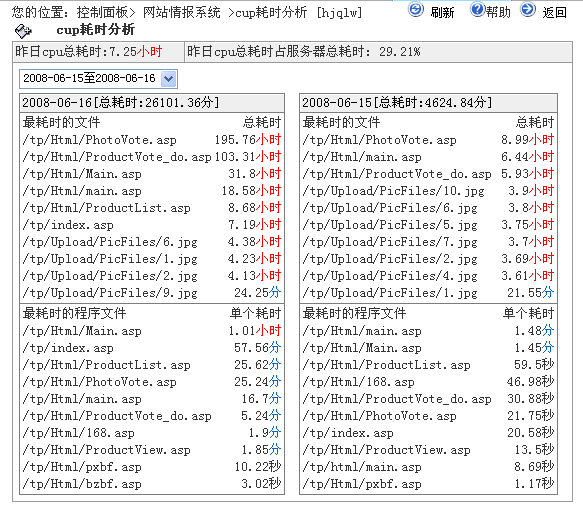583x505 pixels.
Task: Click the refresh (刷新) icon
Action: pyautogui.click(x=416, y=10)
